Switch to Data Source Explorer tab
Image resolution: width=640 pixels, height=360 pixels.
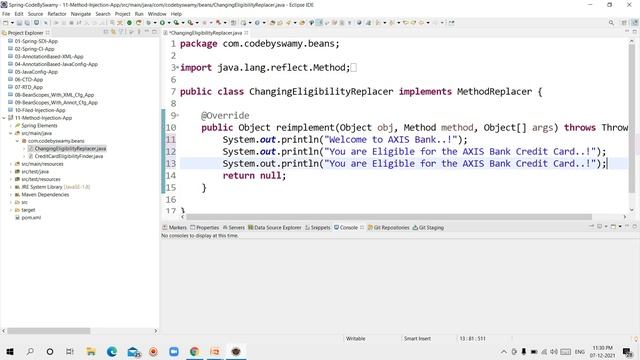275,228
